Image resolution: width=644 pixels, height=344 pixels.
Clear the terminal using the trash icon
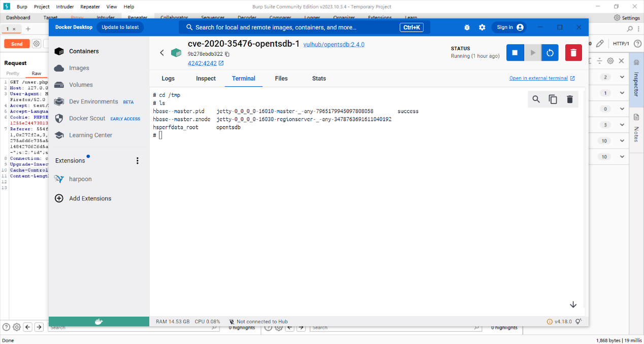570,99
